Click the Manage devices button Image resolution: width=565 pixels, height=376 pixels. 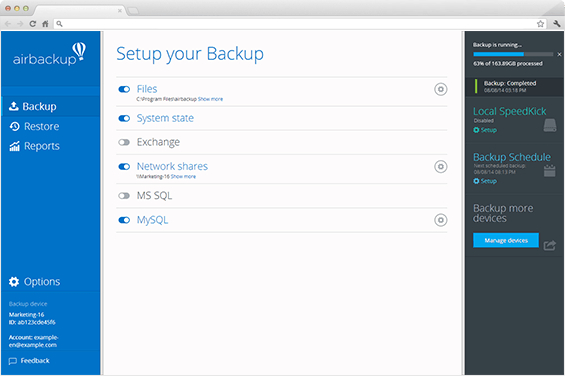506,240
